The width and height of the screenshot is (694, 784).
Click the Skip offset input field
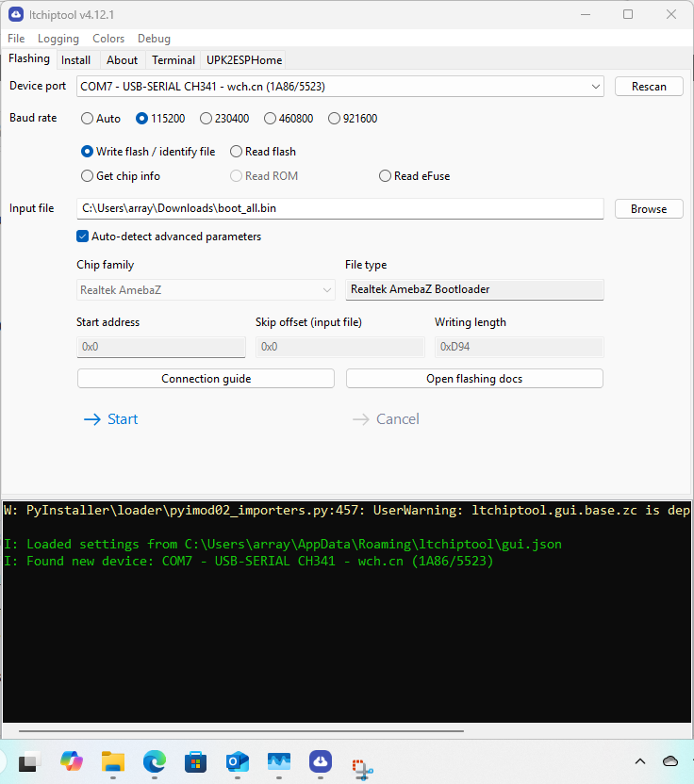tap(340, 347)
